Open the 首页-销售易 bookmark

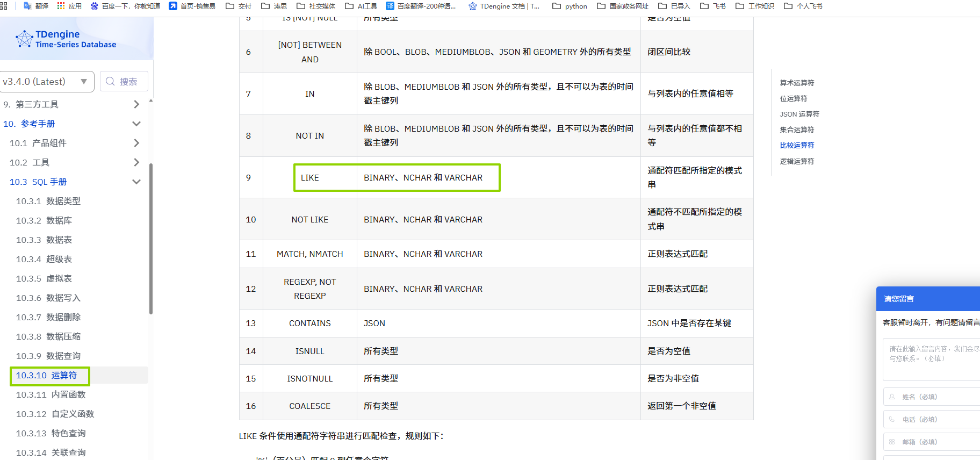192,6
